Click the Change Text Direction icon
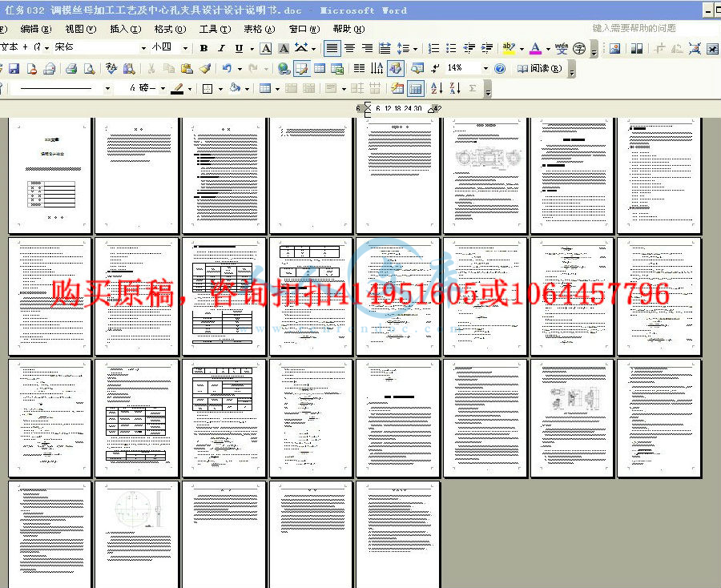721x588 pixels. (377, 69)
